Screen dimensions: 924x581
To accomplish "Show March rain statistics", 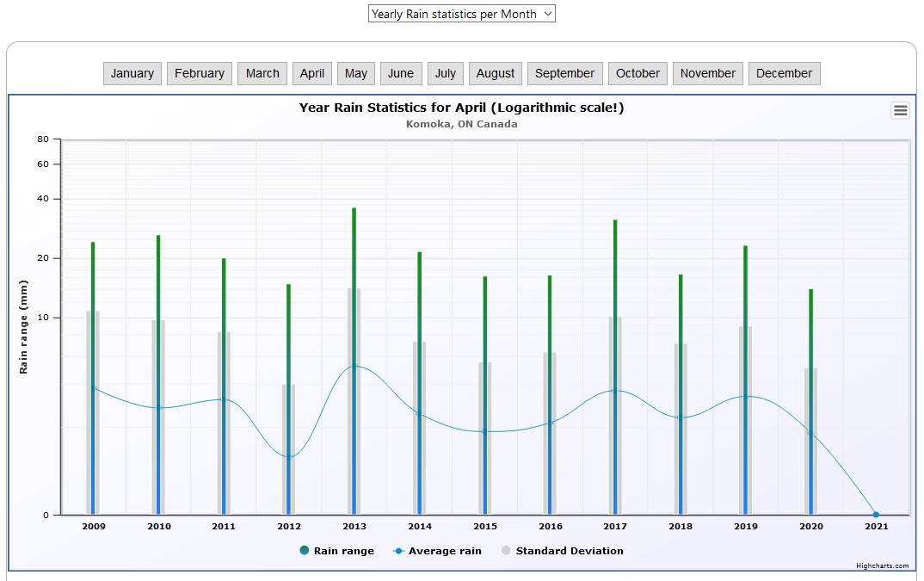I will tap(262, 73).
